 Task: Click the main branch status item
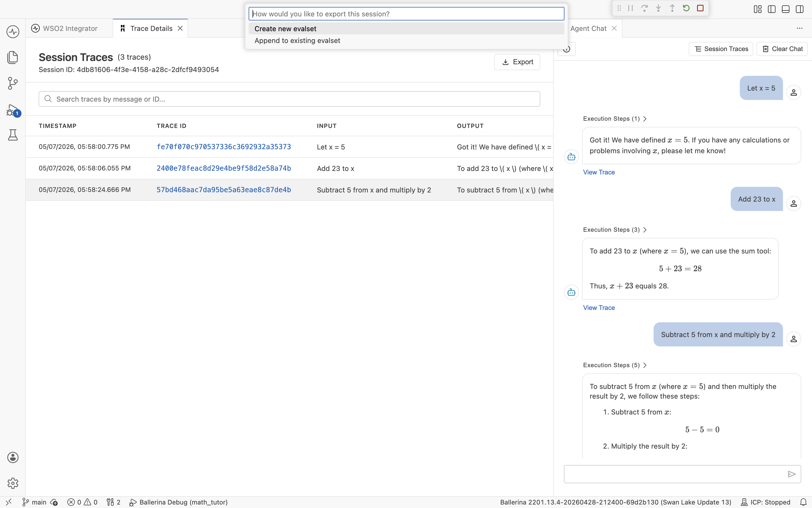click(x=35, y=502)
